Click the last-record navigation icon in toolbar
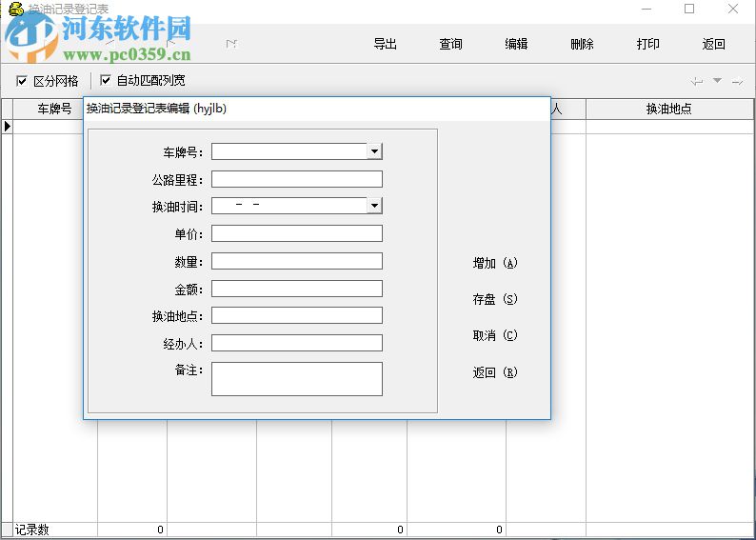 231,44
